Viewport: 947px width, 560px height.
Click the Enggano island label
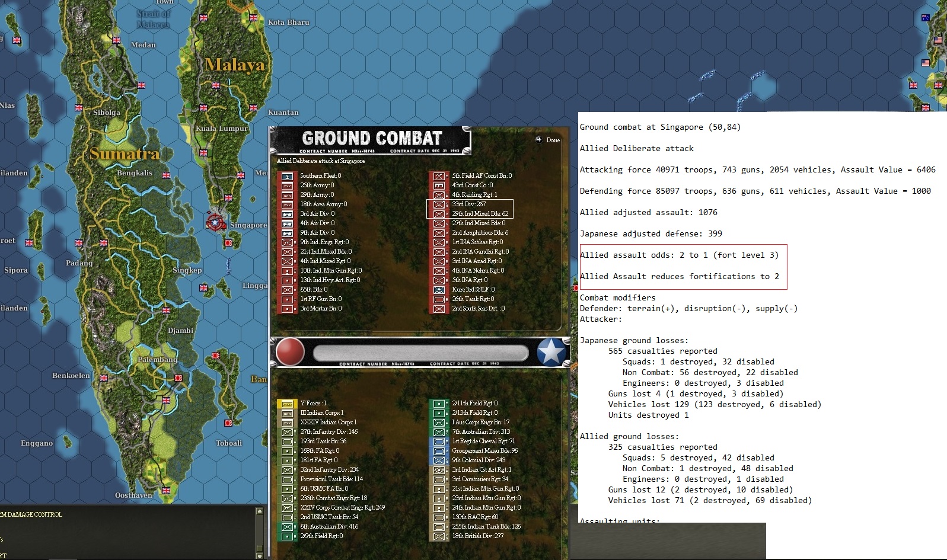coord(37,443)
